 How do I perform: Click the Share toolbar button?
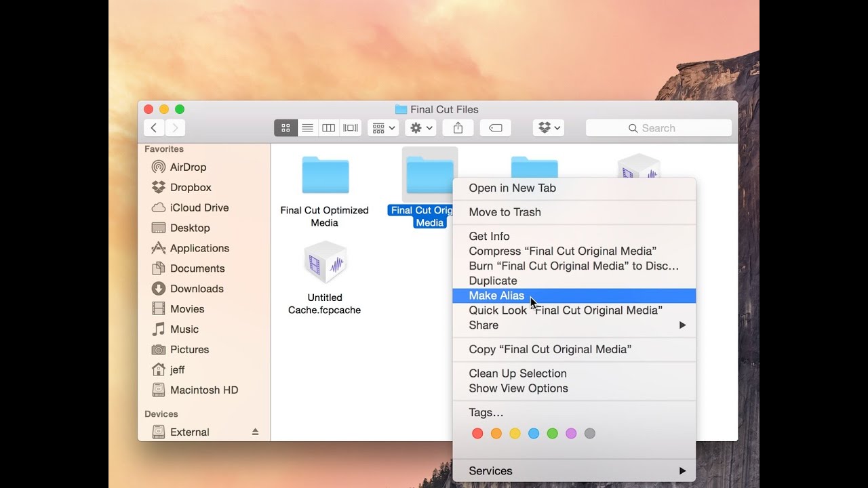458,127
